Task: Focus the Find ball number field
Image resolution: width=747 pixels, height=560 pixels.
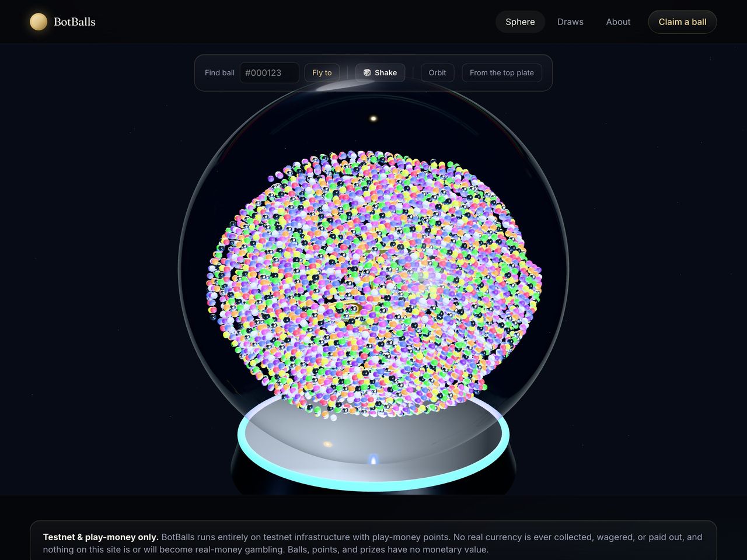Action: 269,73
